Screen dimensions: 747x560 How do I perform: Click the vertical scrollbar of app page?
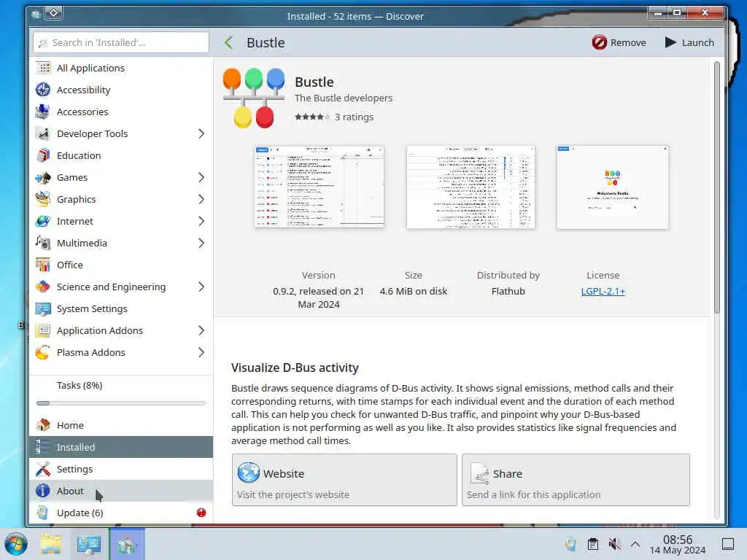click(717, 187)
